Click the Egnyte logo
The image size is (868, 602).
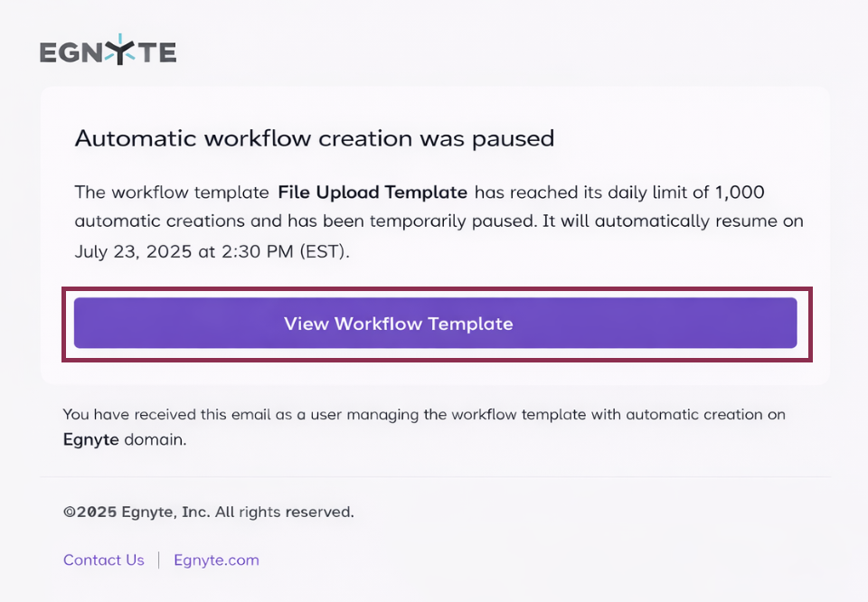[x=107, y=51]
